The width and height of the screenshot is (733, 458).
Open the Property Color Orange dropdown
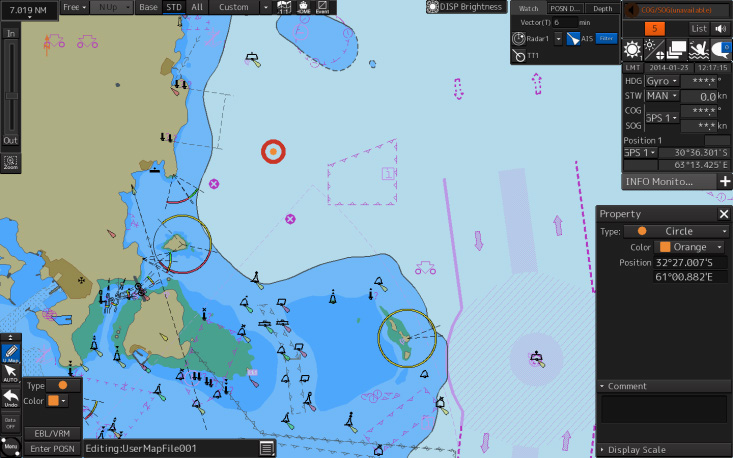click(x=690, y=247)
